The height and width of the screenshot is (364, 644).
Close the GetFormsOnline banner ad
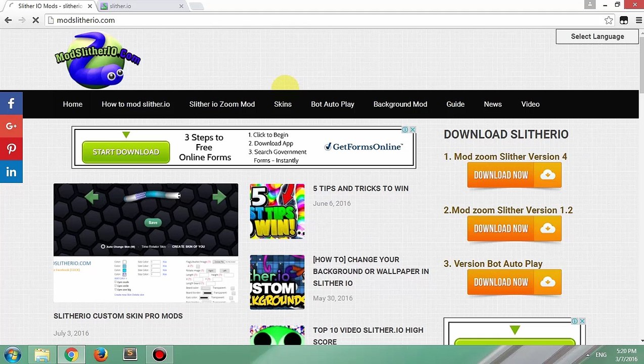pyautogui.click(x=412, y=130)
